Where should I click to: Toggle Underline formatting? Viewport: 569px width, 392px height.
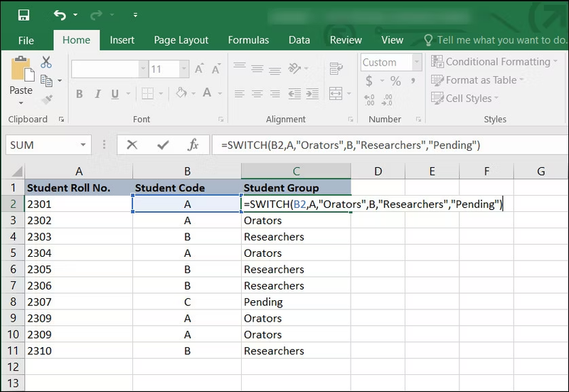pyautogui.click(x=115, y=94)
